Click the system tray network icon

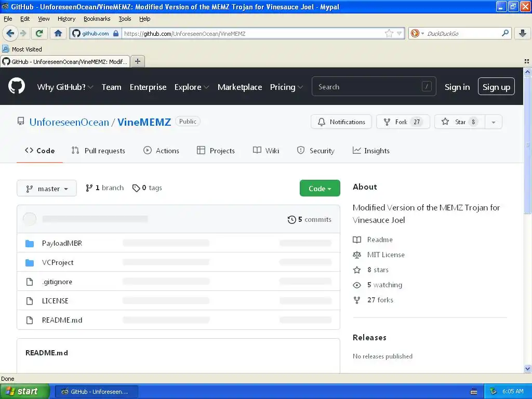point(494,391)
